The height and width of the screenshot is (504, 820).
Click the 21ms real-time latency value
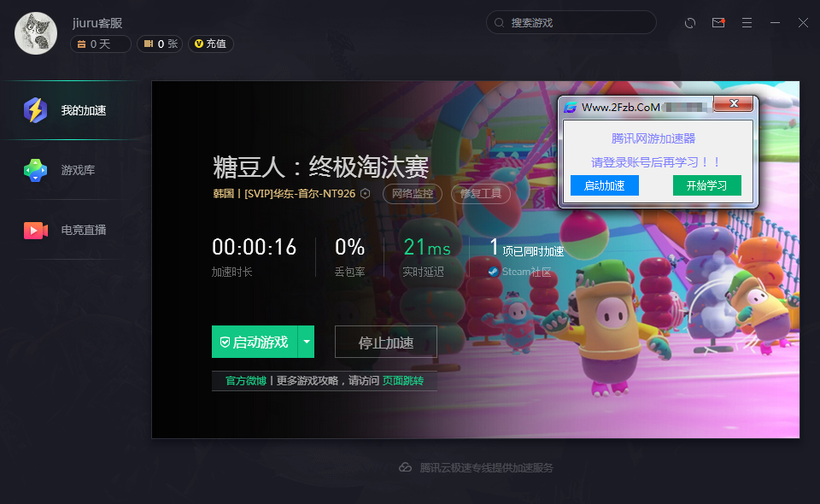tap(427, 247)
